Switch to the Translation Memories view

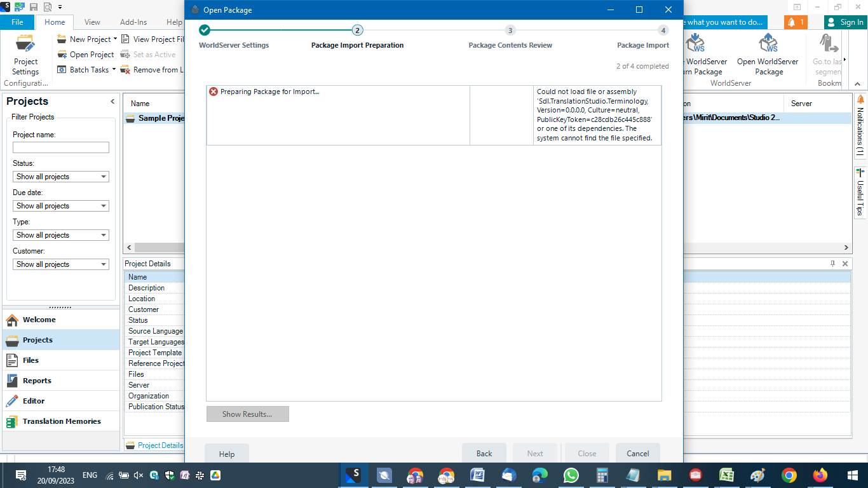tap(60, 421)
